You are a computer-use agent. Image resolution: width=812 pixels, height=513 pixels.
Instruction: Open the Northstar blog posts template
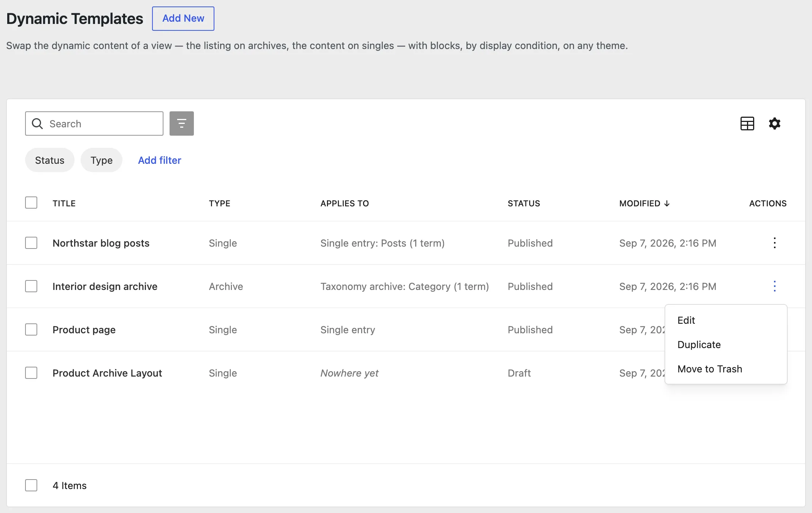click(101, 243)
